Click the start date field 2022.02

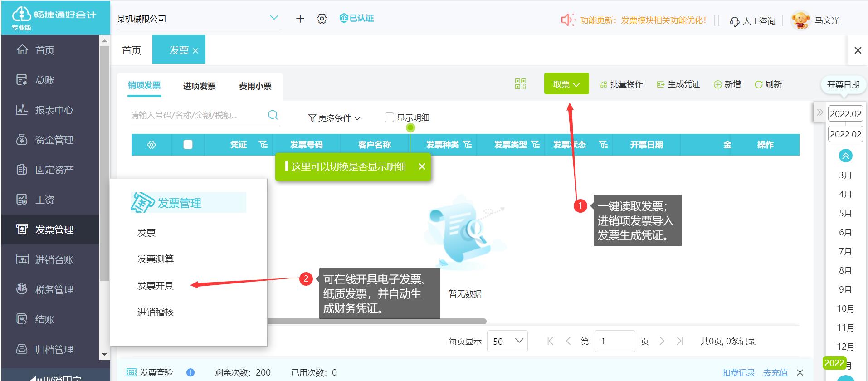pos(845,113)
